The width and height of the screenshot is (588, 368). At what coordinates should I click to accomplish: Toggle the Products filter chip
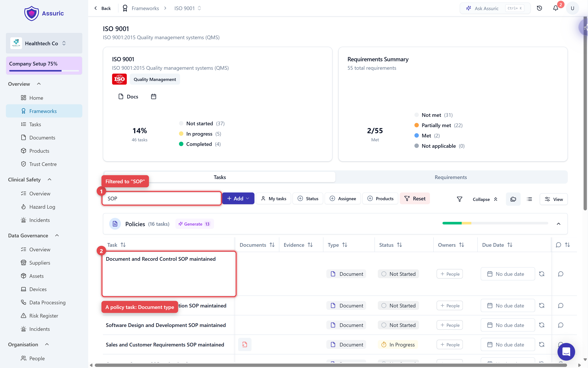tap(380, 198)
